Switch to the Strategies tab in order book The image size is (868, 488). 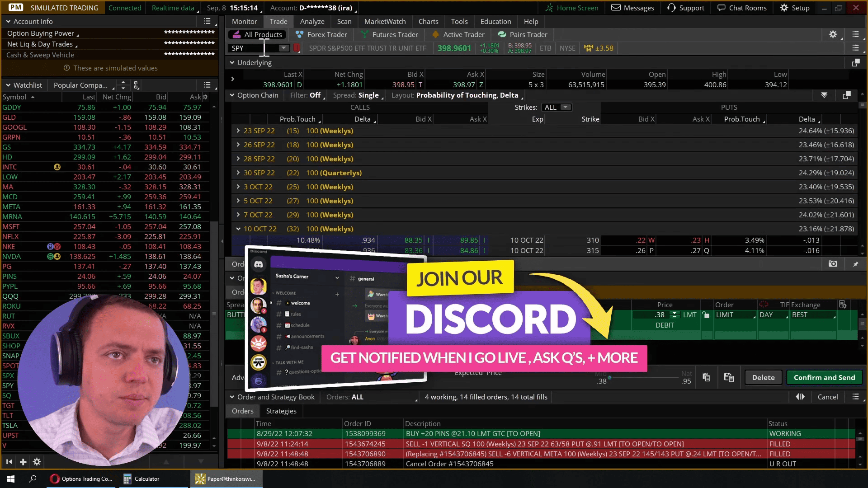point(281,411)
